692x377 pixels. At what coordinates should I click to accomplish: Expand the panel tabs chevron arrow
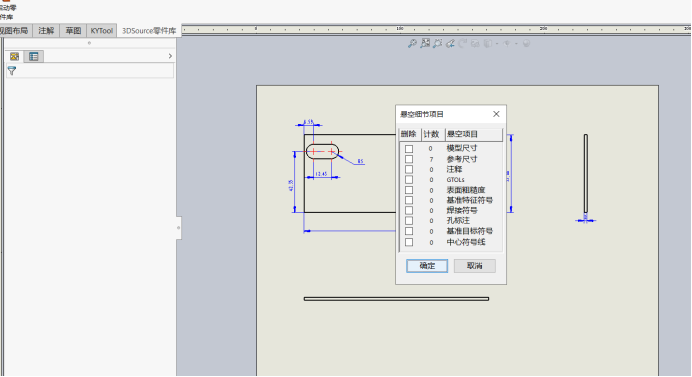click(x=170, y=56)
